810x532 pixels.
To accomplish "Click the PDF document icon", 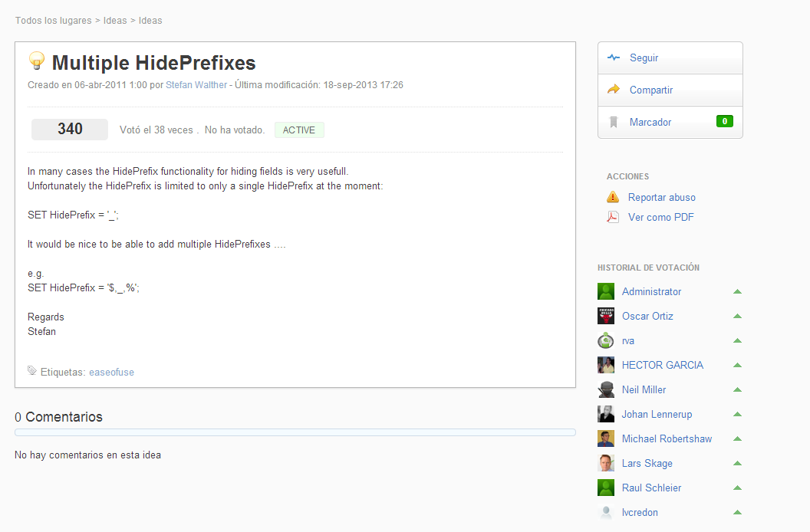I will click(x=613, y=217).
